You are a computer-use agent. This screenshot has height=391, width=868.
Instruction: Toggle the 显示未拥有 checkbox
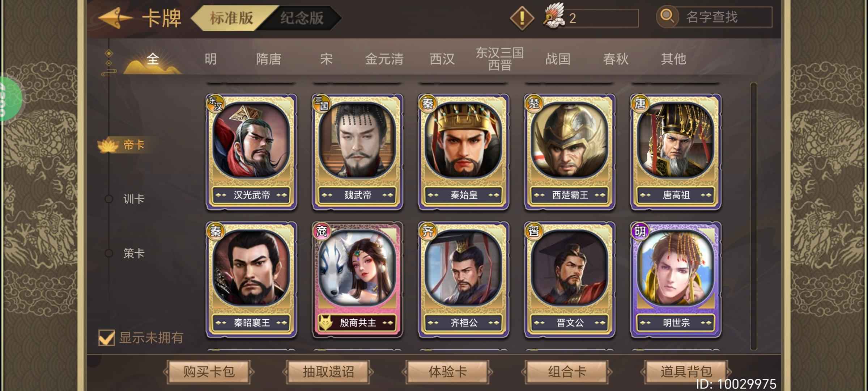[x=107, y=338]
